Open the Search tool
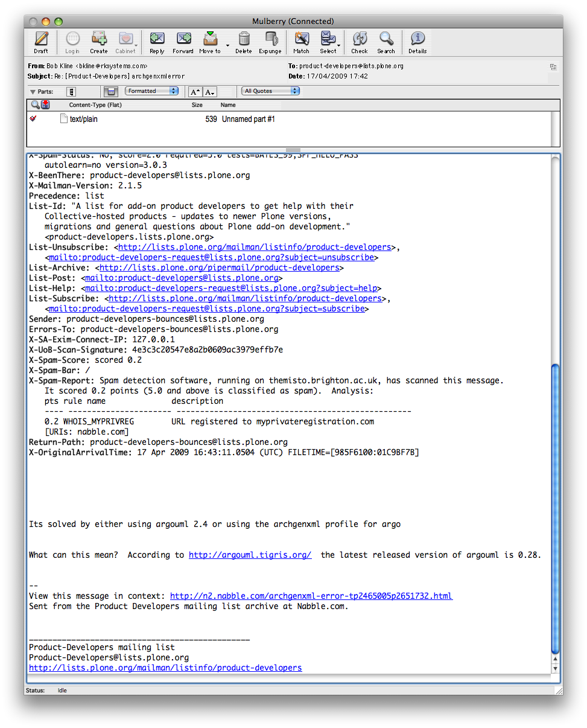This screenshot has height=728, width=587. [386, 42]
